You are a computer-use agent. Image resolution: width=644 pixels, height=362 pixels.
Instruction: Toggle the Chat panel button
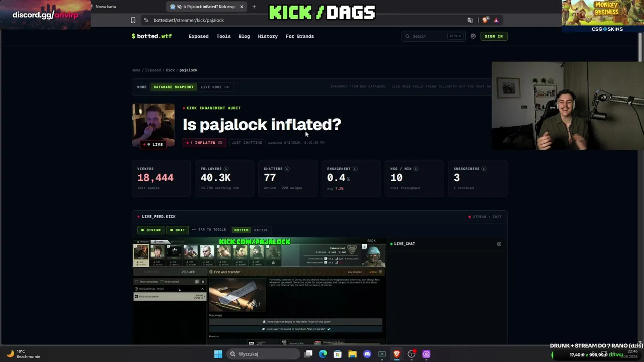[x=177, y=230]
